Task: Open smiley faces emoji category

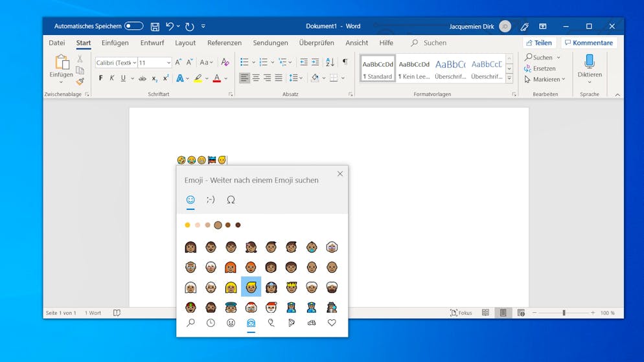Action: [x=231, y=323]
